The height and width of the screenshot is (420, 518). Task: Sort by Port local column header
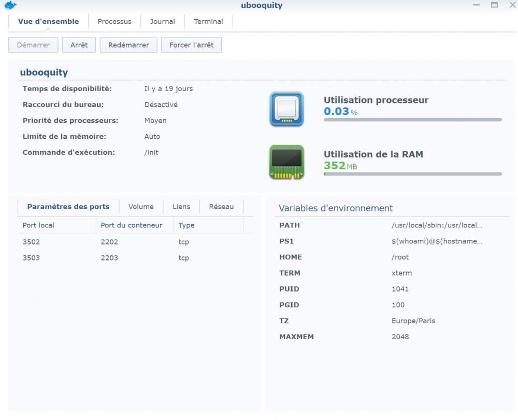tap(39, 225)
